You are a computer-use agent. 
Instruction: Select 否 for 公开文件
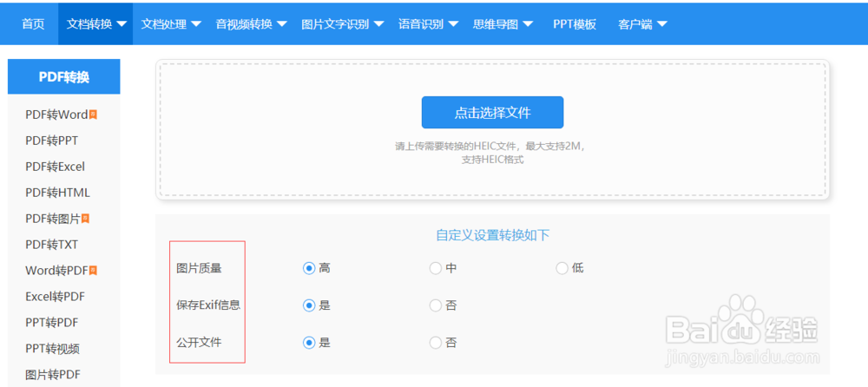click(436, 343)
